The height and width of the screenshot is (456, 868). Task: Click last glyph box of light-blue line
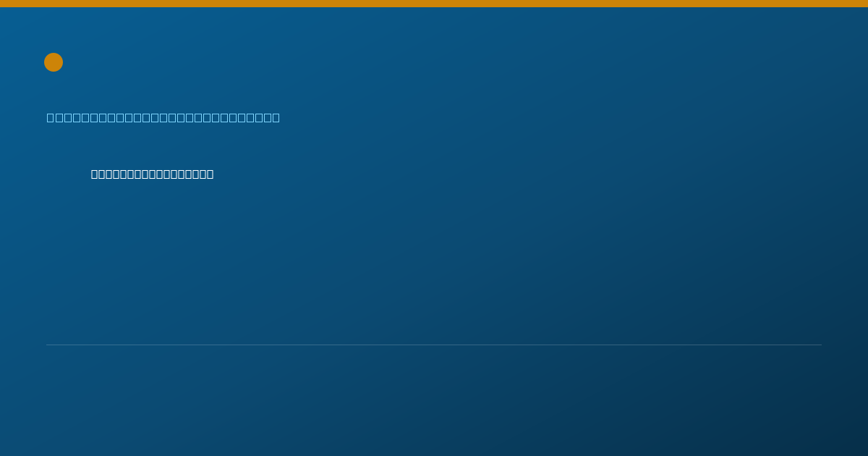(x=276, y=117)
